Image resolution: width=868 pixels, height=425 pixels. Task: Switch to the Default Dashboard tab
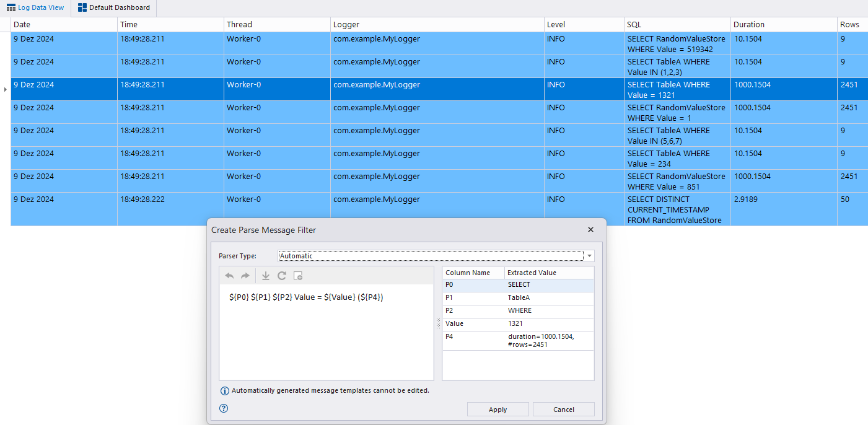tap(114, 7)
